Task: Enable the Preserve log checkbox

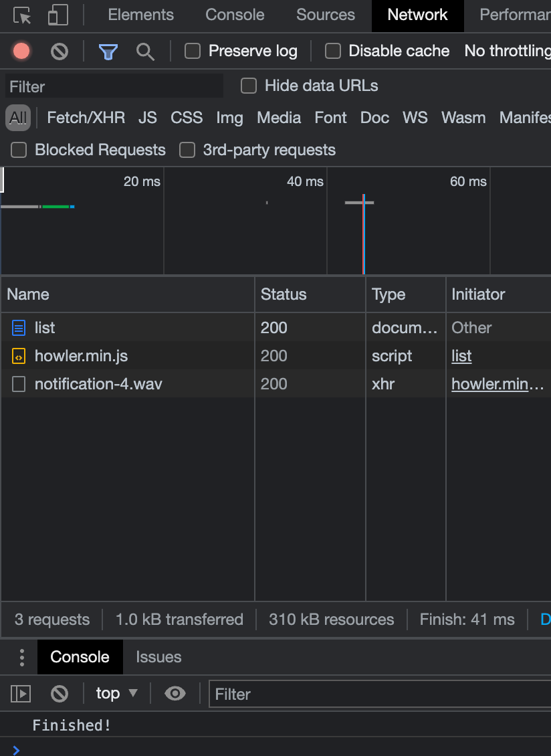Action: (193, 51)
